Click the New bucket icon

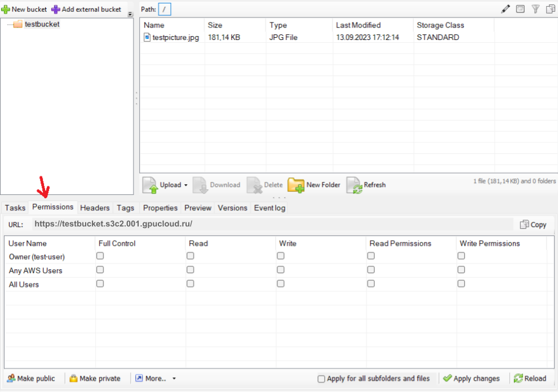point(6,10)
